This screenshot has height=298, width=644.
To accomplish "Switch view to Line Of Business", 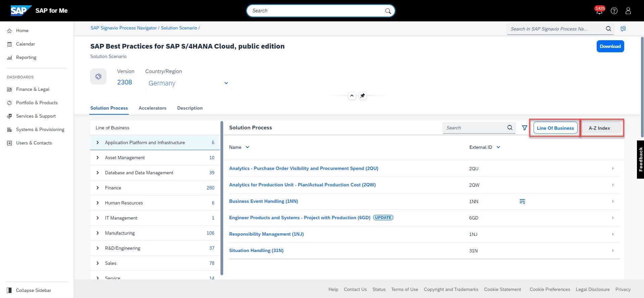I will [555, 128].
